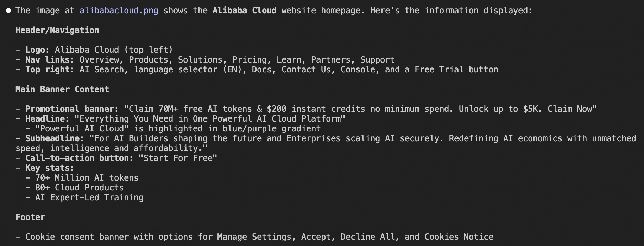Open the alibabacloud.png file link
The height and width of the screenshot is (246, 644).
pos(119,11)
